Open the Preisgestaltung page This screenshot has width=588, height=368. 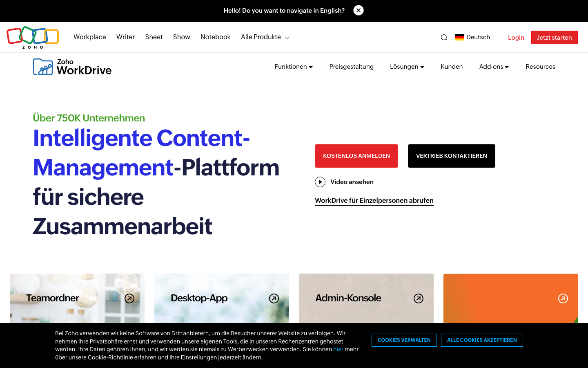[x=352, y=67]
